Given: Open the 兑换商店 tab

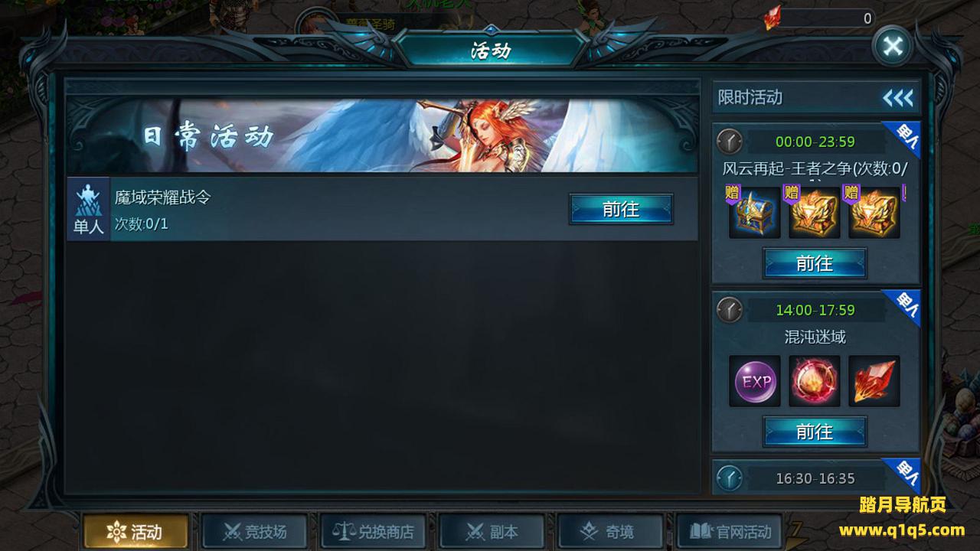Looking at the screenshot, I should point(373,531).
